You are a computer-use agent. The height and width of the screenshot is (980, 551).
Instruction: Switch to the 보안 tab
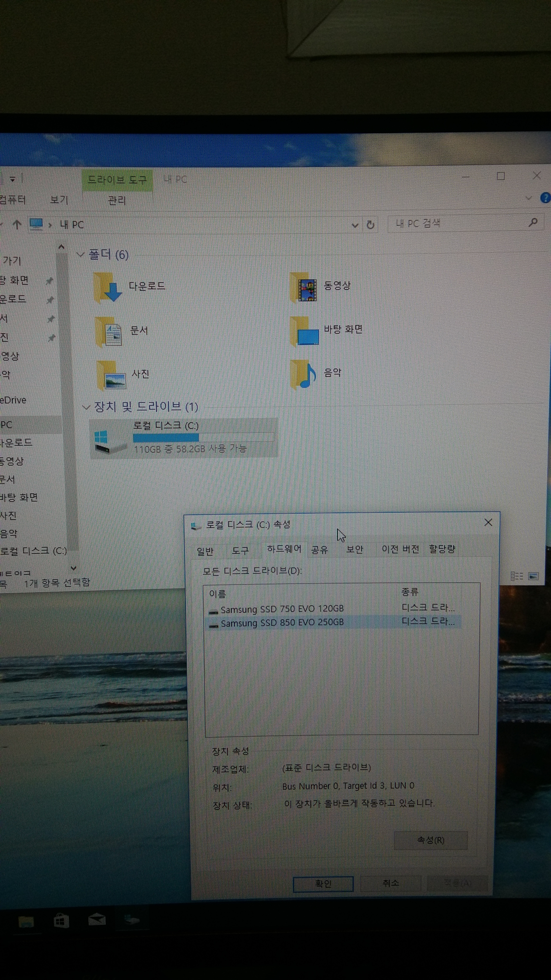355,549
